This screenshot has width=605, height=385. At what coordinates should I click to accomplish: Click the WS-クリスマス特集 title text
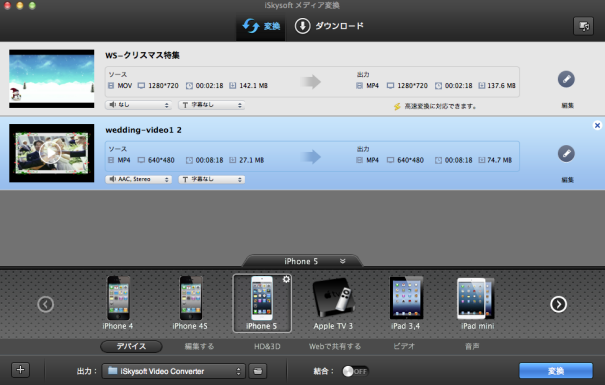tap(142, 56)
